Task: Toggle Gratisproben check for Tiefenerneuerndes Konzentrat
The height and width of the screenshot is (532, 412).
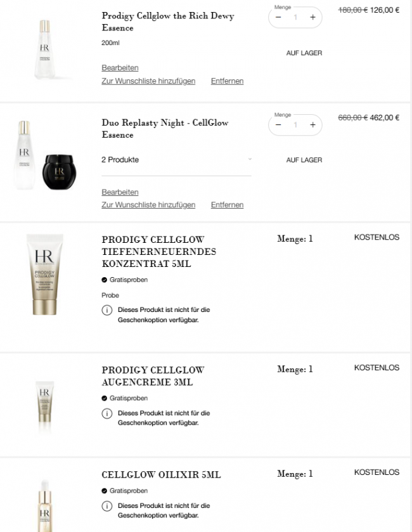Action: [x=104, y=280]
